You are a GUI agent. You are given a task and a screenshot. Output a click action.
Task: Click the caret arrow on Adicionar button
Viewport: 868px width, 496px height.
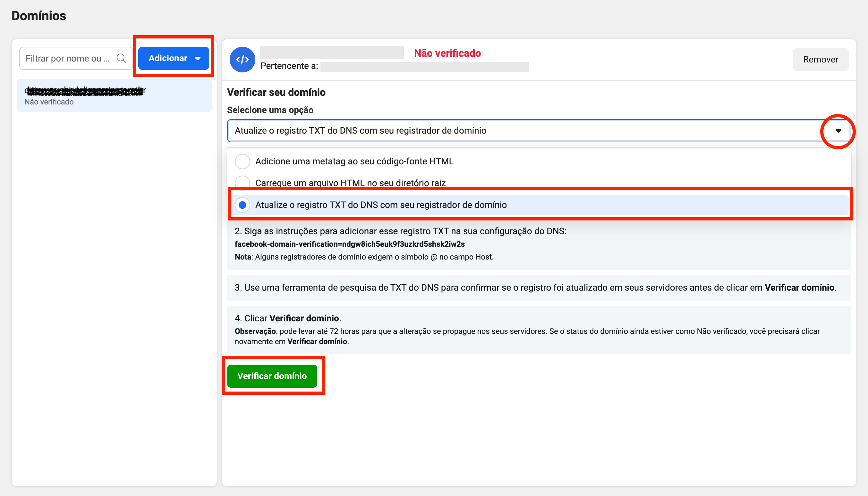198,59
